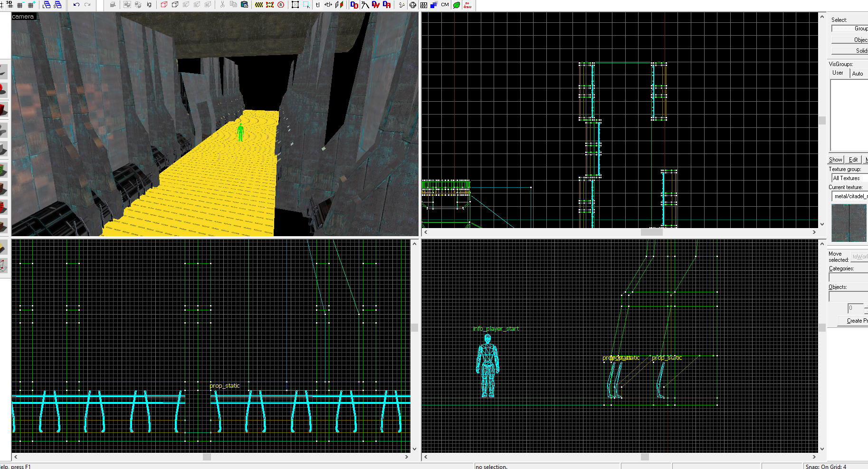The height and width of the screenshot is (469, 868).
Task: Select the white block tool icon
Action: coord(3,149)
